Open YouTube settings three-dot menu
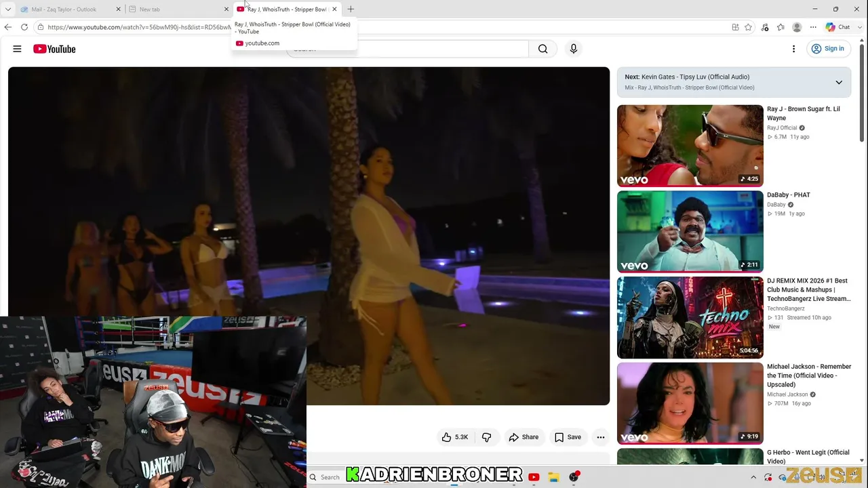This screenshot has height=488, width=868. (793, 49)
